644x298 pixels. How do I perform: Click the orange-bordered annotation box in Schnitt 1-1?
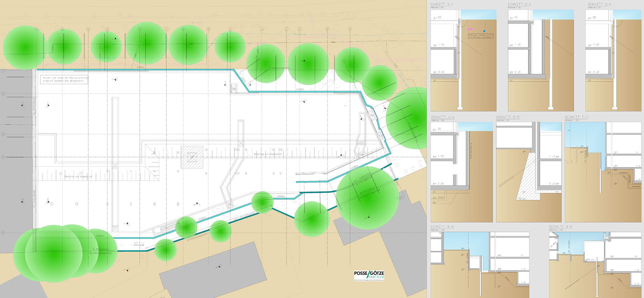coord(480,36)
